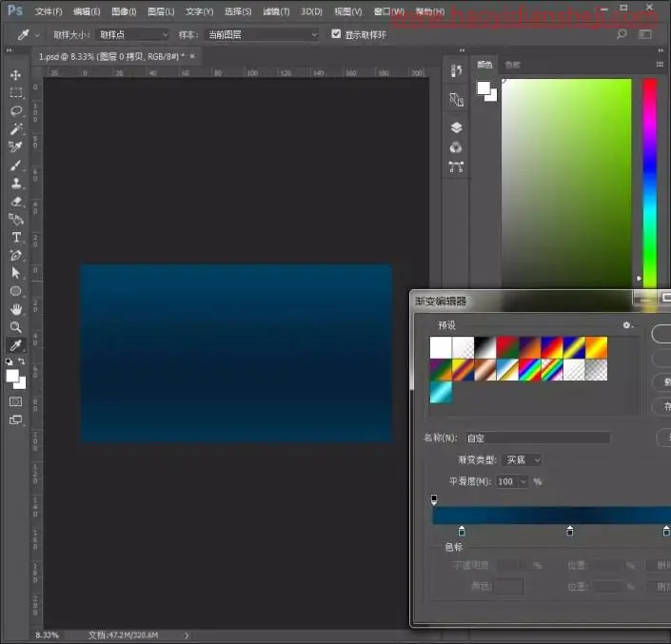Image resolution: width=671 pixels, height=644 pixels.
Task: Click the 平滑度 100 value field
Action: [506, 482]
